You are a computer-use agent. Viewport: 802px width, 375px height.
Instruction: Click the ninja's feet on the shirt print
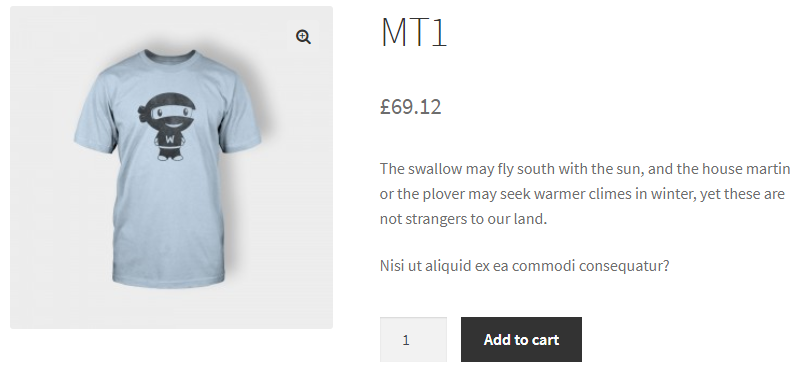coord(170,157)
